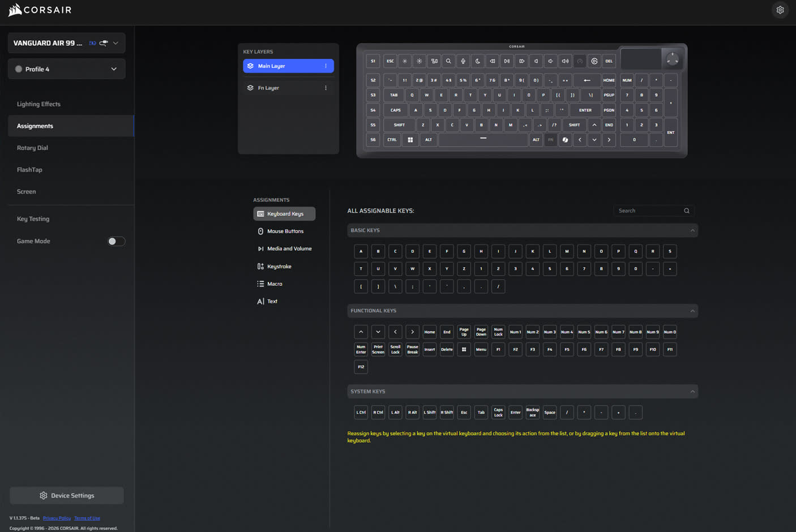Expand the Vanguard Air 99 device dropdown
The height and width of the screenshot is (532, 796).
(x=115, y=43)
